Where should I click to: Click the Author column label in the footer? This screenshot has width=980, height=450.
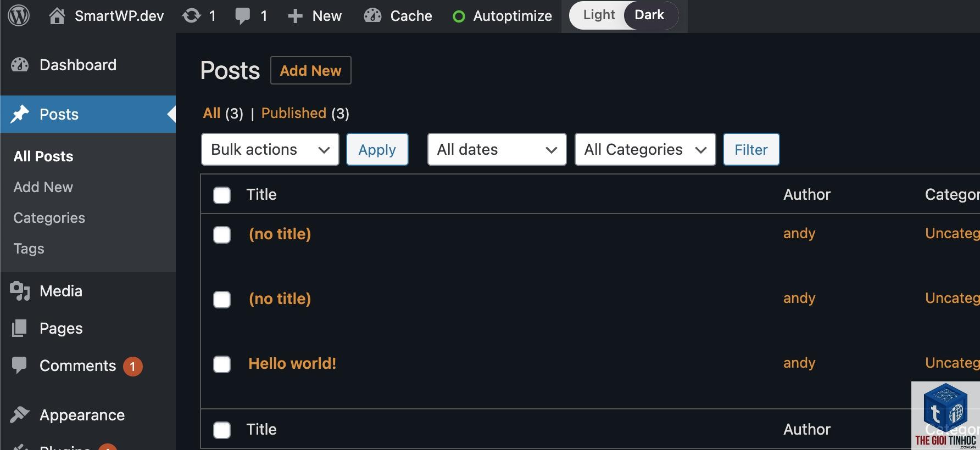[x=807, y=429]
